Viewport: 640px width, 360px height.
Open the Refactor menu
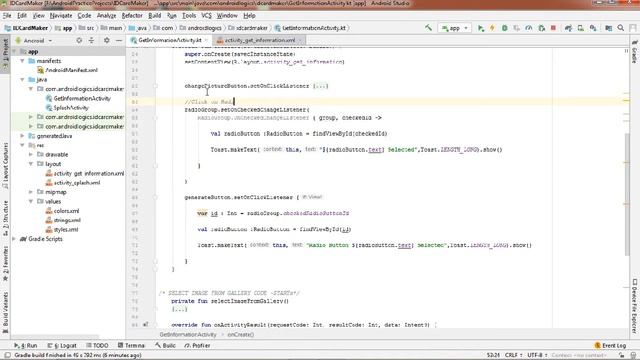[x=132, y=16]
